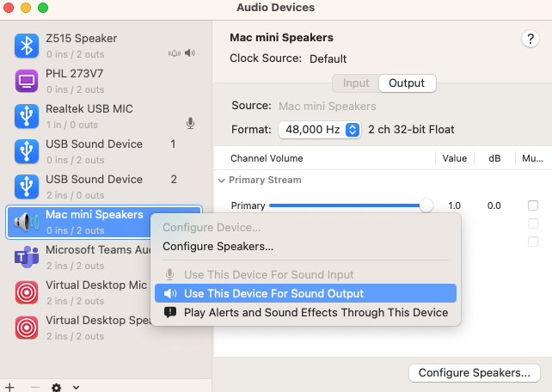Click the Mu... column header

(532, 158)
